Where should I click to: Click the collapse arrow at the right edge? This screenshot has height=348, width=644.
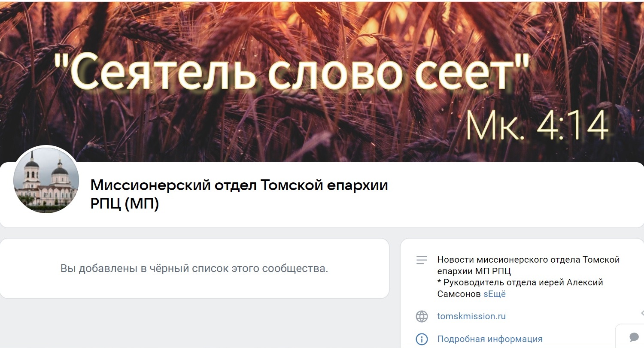click(x=641, y=313)
